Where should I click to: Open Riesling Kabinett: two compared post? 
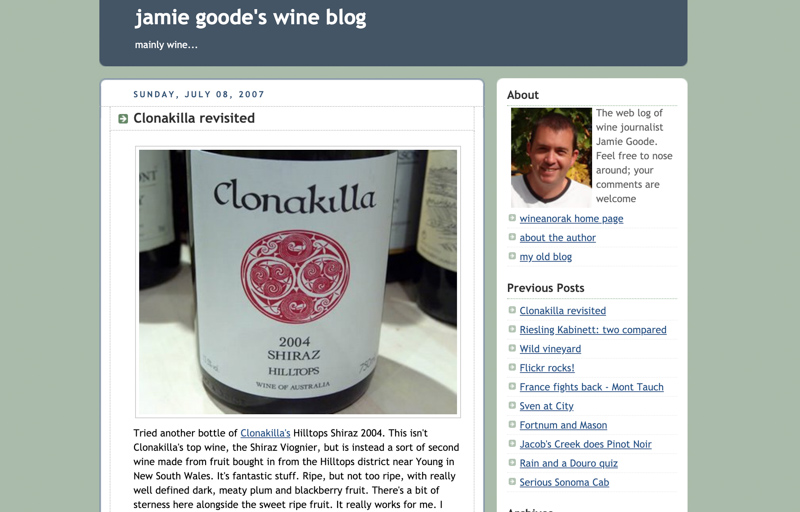(593, 330)
